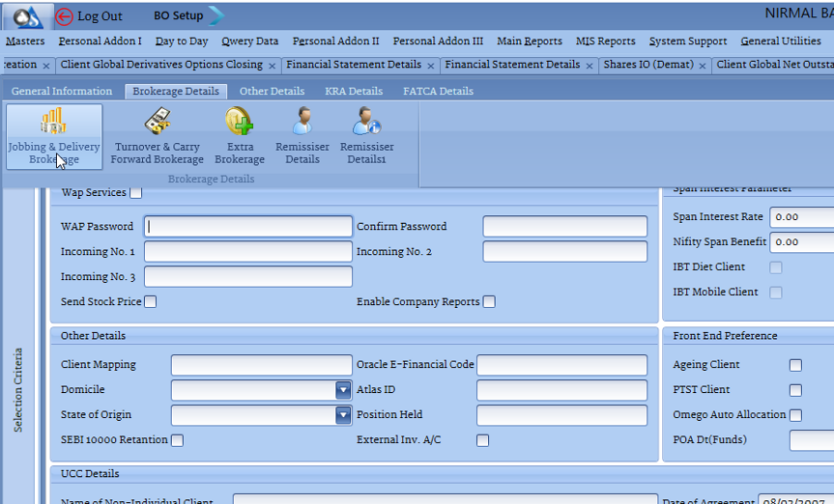The width and height of the screenshot is (834, 504).
Task: Switch to the FATCA Details tab
Action: (438, 92)
